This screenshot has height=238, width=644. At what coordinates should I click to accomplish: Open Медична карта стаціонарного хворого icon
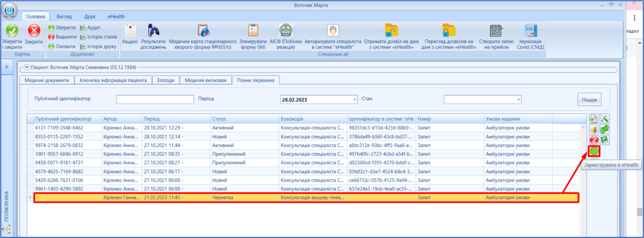click(203, 31)
